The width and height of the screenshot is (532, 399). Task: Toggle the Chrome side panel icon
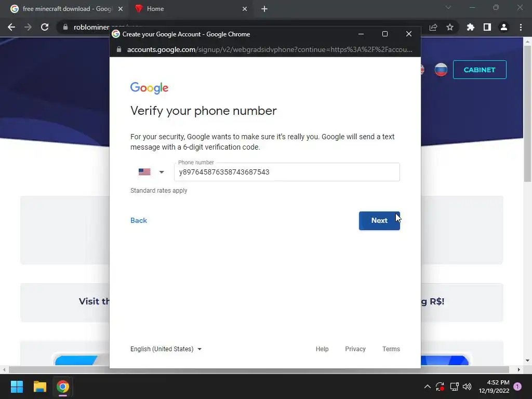(x=487, y=27)
